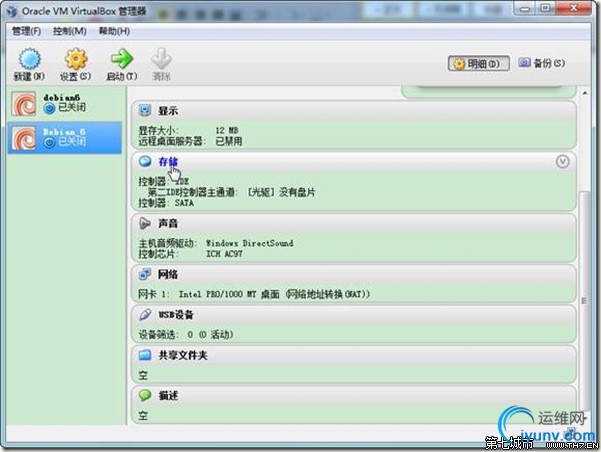Click the Audio (声音) speaker icon
The height and width of the screenshot is (452, 601).
click(145, 223)
